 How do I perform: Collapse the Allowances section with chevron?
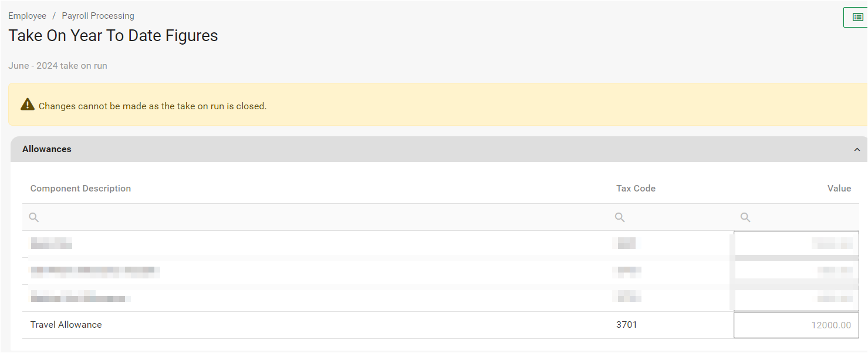[857, 150]
